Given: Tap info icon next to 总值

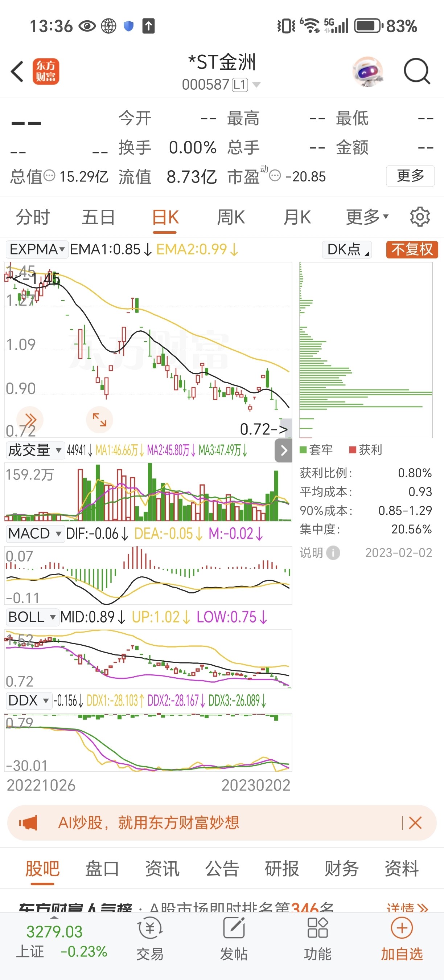Looking at the screenshot, I should coord(49,176).
